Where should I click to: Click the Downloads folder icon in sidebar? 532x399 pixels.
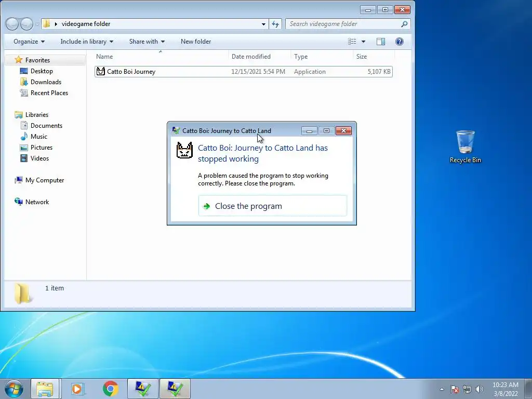coord(24,82)
